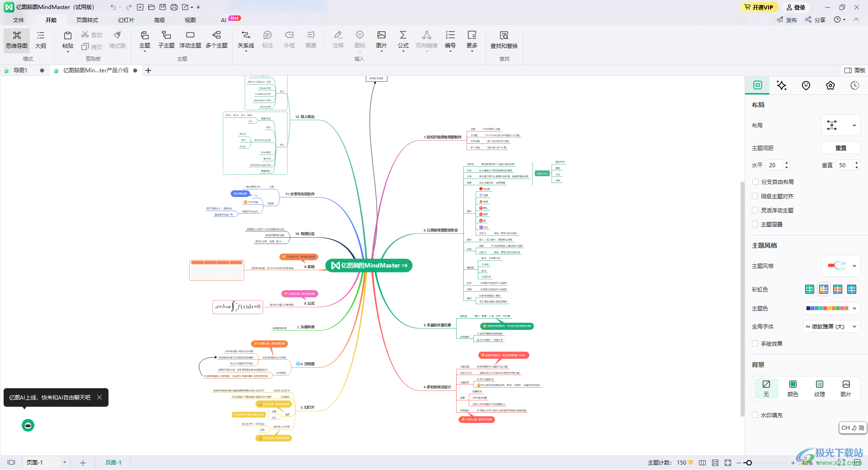Viewport: 868px width, 470px height.
Task: Open the quick access toolbar dropdown arrow
Action: [x=198, y=7]
